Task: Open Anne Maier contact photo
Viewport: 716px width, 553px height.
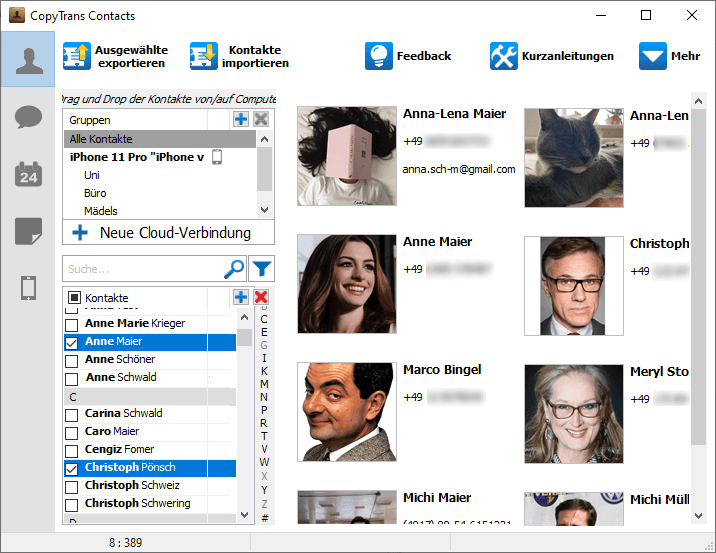Action: 347,284
